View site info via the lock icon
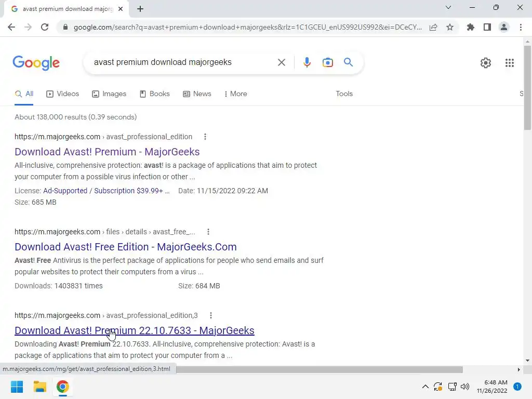The image size is (532, 399). tap(65, 27)
